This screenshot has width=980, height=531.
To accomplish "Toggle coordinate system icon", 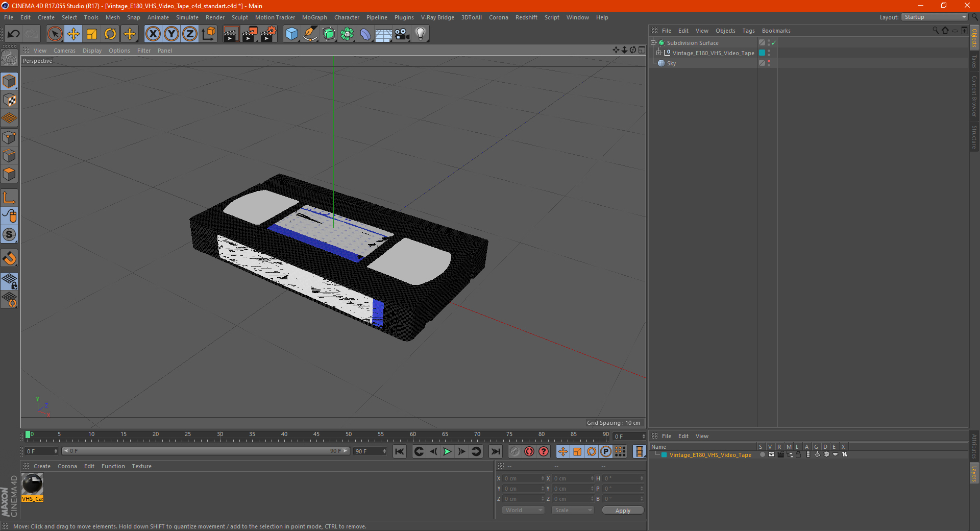I will (x=209, y=34).
